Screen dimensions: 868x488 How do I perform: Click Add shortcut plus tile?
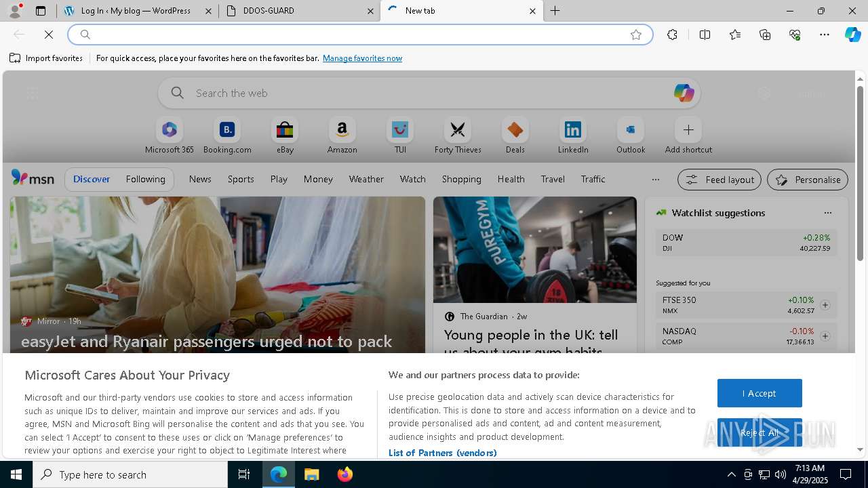[688, 136]
